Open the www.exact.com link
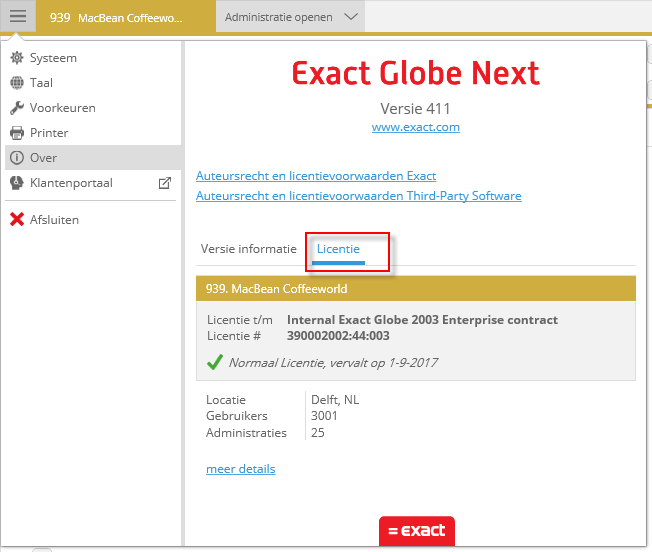The image size is (652, 552). click(416, 127)
